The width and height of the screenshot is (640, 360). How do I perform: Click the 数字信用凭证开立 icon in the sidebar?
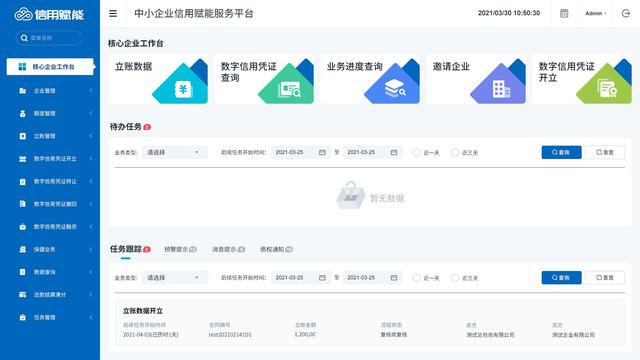click(22, 159)
